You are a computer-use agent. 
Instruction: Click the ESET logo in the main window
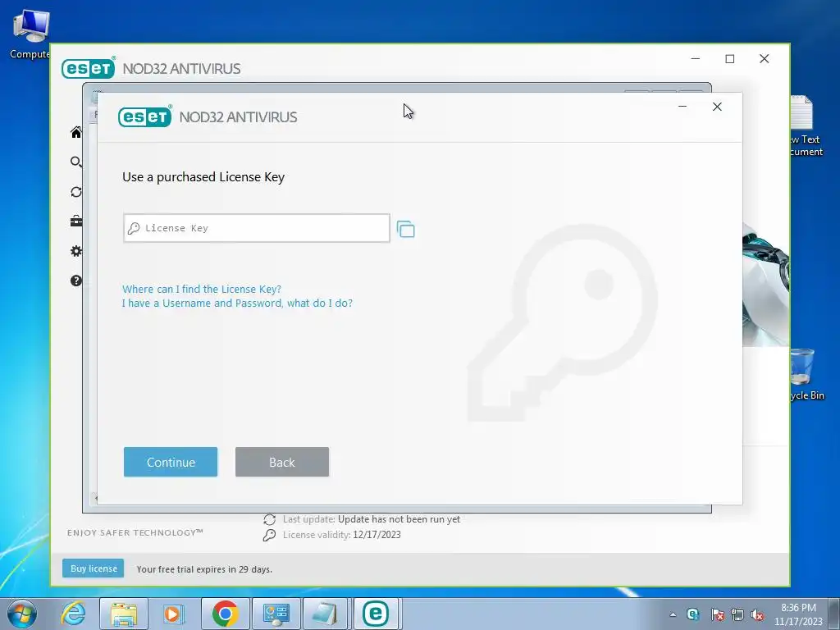[x=89, y=68]
